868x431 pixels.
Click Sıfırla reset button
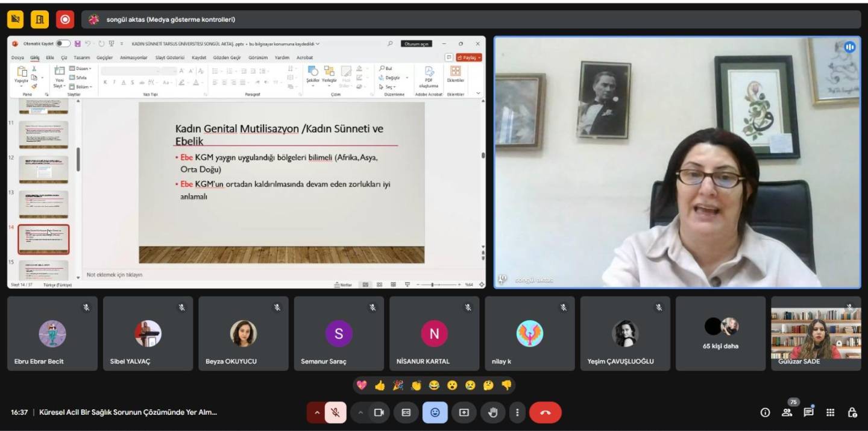(79, 77)
